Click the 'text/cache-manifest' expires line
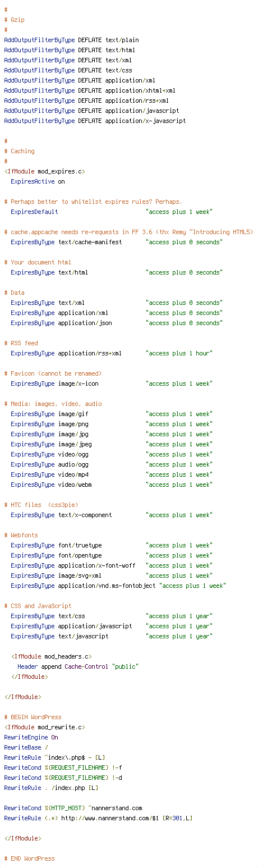258x868 pixels. click(116, 242)
